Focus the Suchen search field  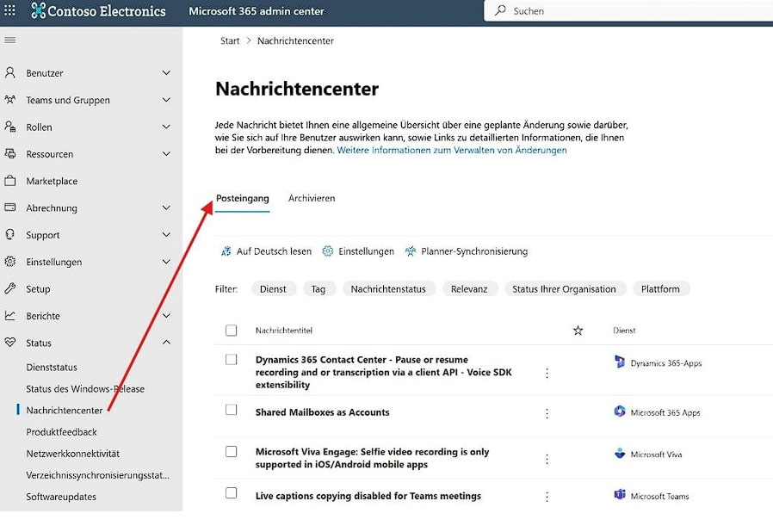[628, 11]
